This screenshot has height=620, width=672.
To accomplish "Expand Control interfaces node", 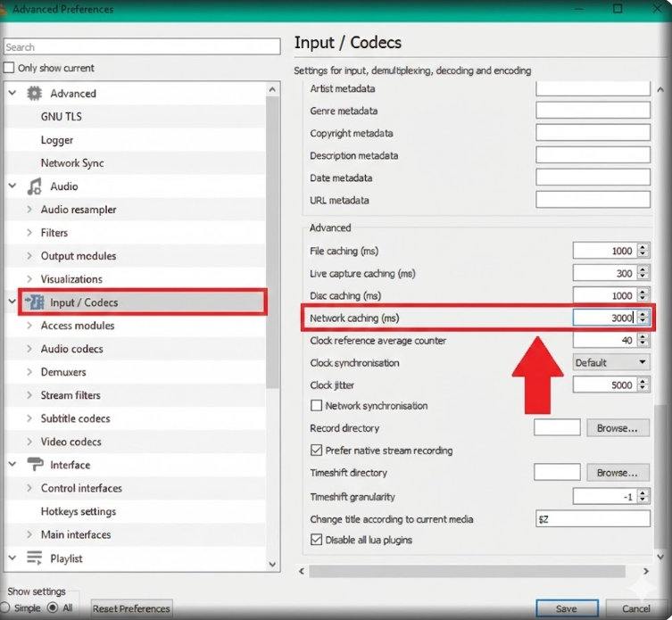I will pos(29,488).
